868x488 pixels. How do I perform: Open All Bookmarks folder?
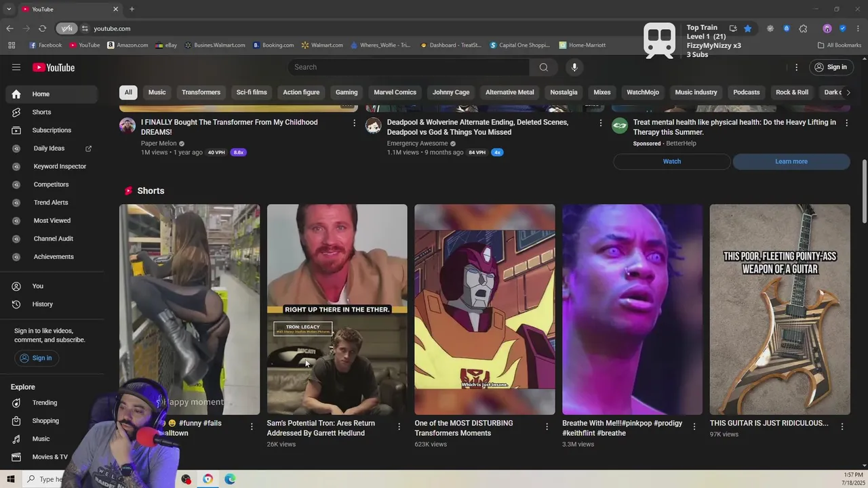(x=840, y=45)
